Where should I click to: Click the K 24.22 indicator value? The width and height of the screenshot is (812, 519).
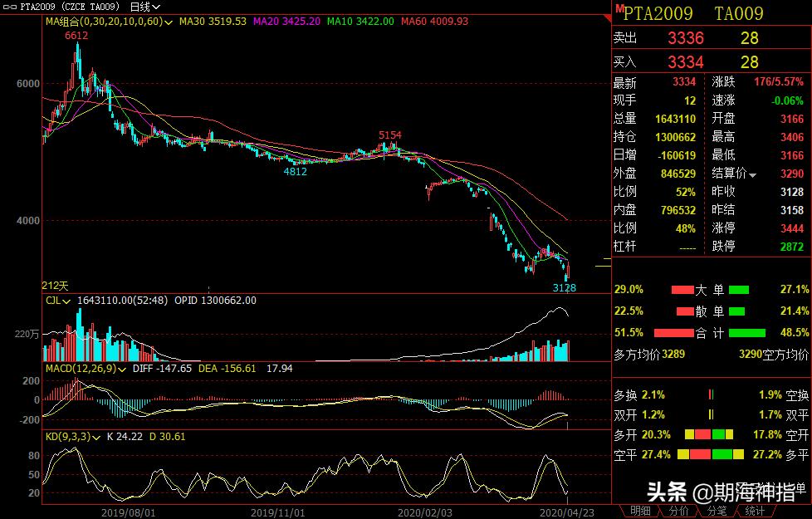click(125, 437)
